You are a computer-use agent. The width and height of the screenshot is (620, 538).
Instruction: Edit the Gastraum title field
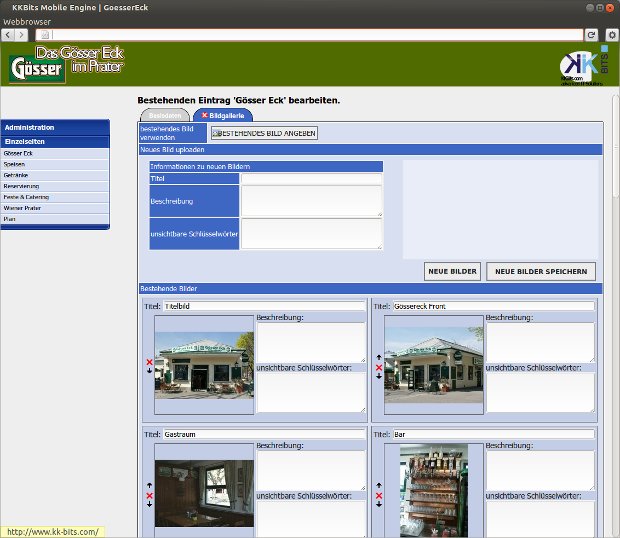click(264, 434)
